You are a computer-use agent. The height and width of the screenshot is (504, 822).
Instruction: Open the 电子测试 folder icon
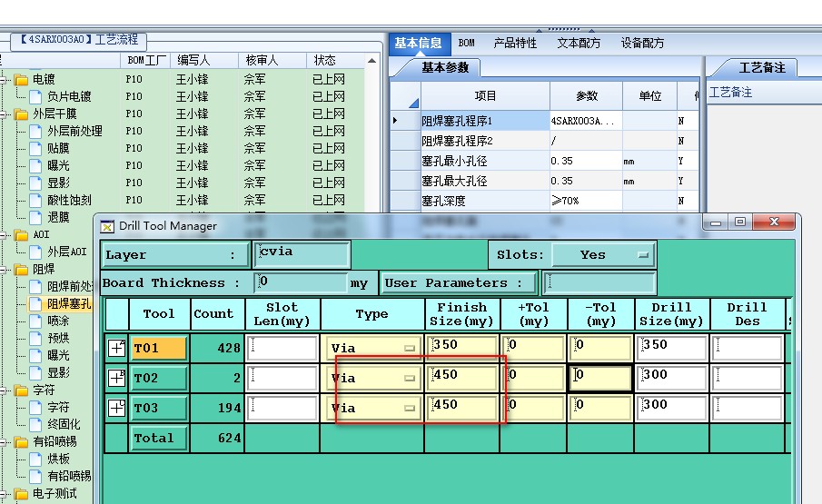[x=21, y=495]
